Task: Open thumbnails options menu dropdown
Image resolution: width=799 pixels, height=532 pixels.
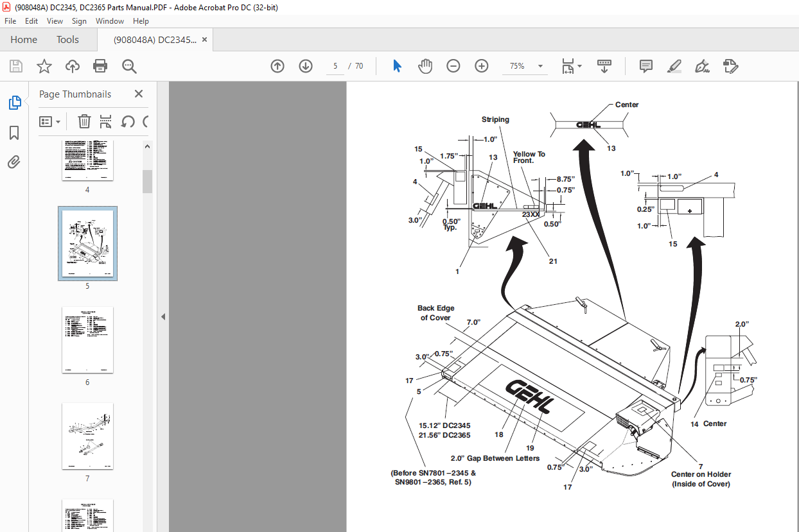Action: click(50, 121)
